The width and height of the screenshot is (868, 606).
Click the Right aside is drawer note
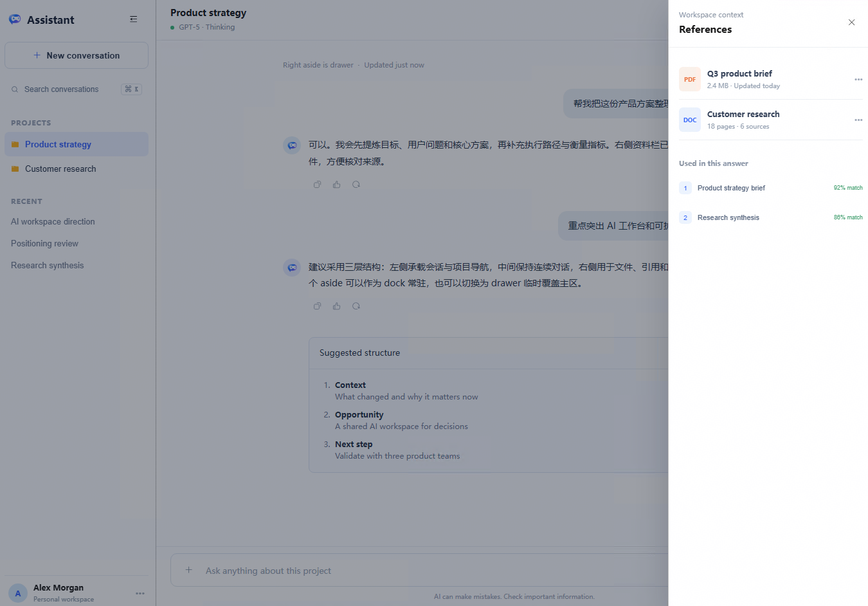click(318, 65)
